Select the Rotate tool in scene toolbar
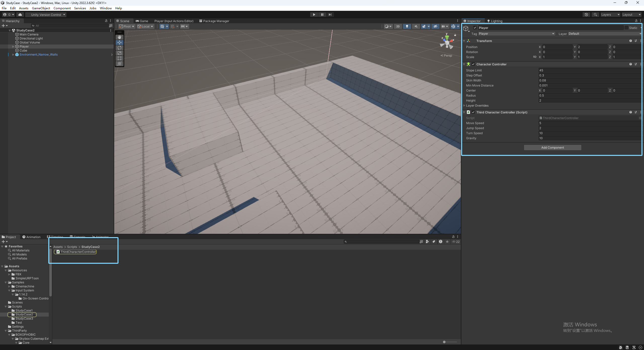644x350 pixels. [x=119, y=48]
